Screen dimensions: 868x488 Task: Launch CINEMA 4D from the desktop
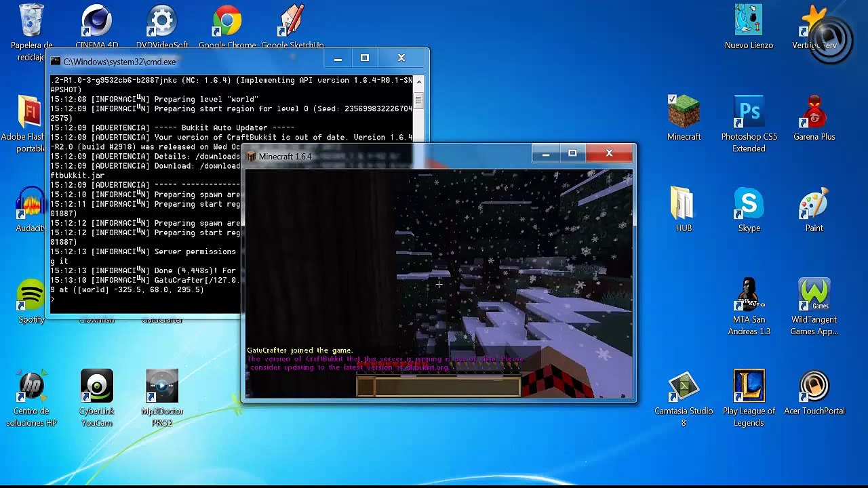96,20
